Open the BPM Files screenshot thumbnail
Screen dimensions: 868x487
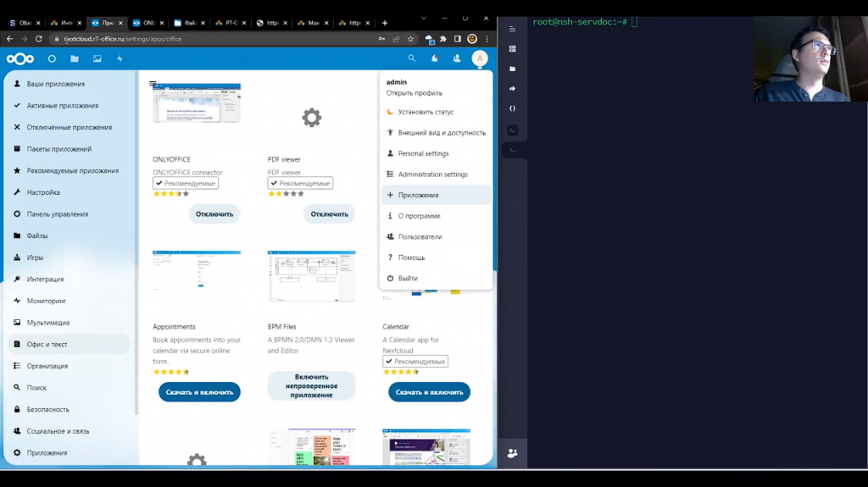tap(312, 275)
